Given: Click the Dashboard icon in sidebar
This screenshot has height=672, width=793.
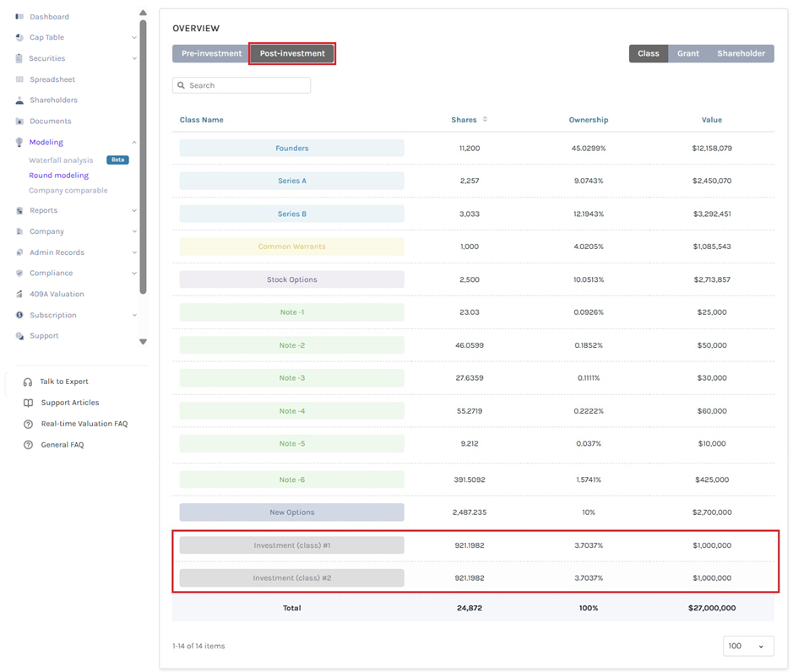Looking at the screenshot, I should [19, 17].
